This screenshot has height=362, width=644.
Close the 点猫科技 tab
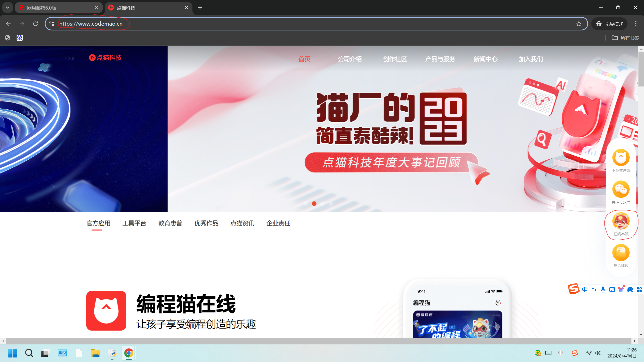(x=186, y=8)
